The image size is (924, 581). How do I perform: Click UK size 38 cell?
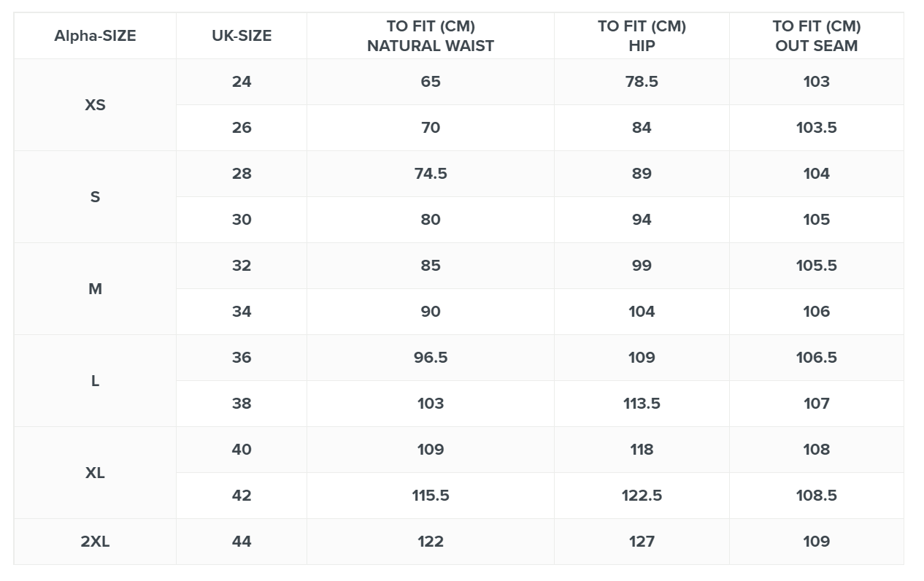[x=242, y=403]
